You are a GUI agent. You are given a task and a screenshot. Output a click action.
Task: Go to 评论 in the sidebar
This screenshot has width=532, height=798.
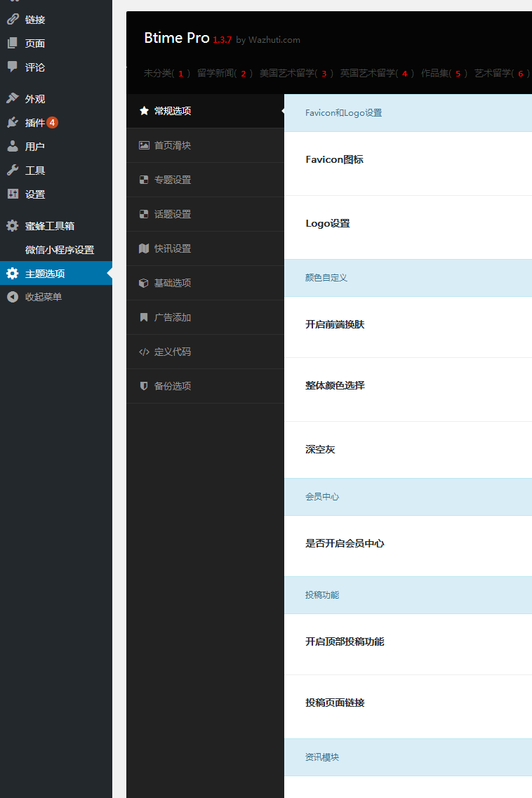35,67
